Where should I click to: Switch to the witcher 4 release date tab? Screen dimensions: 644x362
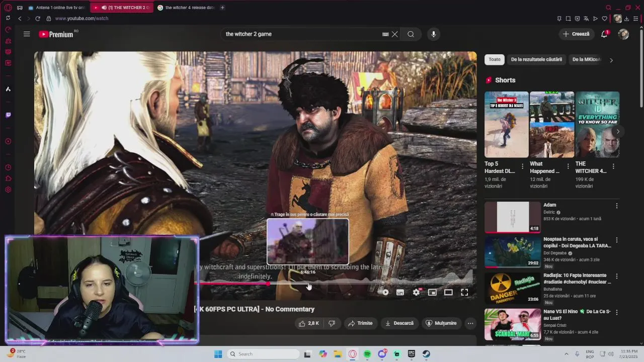click(x=186, y=8)
